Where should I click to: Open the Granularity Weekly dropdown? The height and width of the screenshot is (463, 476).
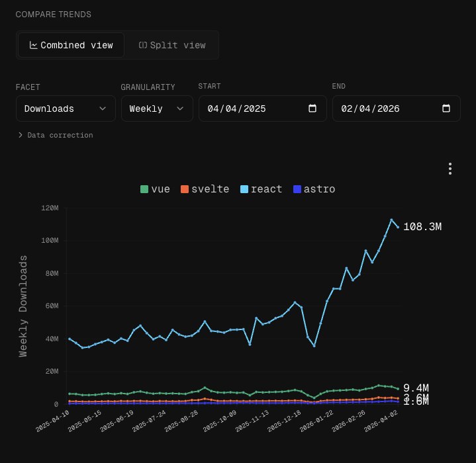coord(157,108)
